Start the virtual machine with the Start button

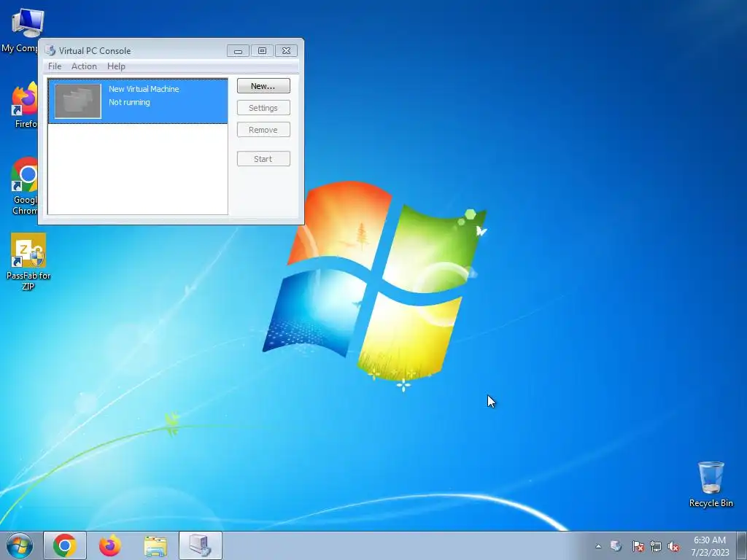(263, 159)
